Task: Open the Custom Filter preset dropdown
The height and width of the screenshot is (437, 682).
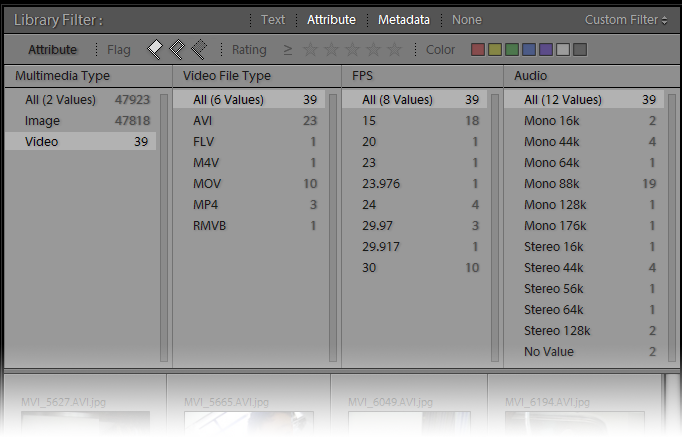Action: 626,20
